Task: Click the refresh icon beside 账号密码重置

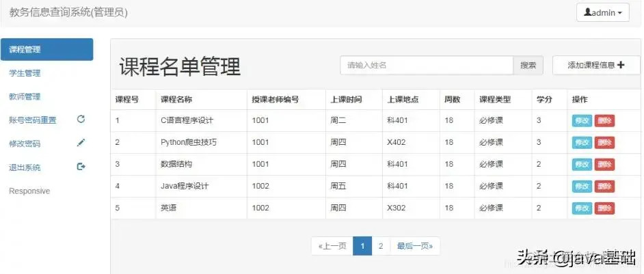Action: (x=81, y=119)
